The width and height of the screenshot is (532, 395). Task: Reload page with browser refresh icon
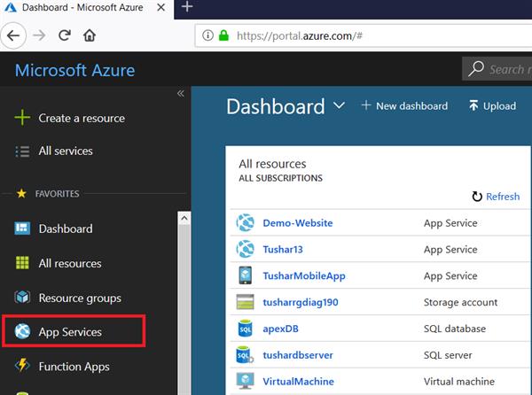[64, 36]
